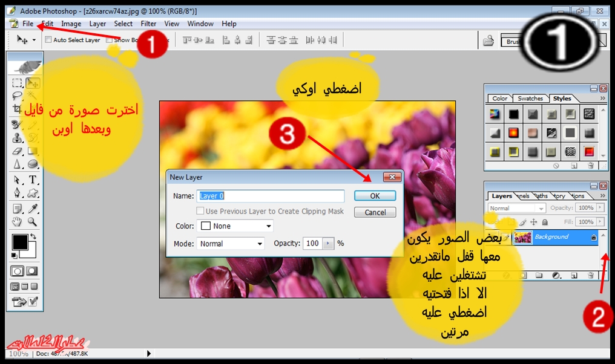Open the Mode dropdown in New Layer dialog
615x364 pixels.
(x=231, y=244)
